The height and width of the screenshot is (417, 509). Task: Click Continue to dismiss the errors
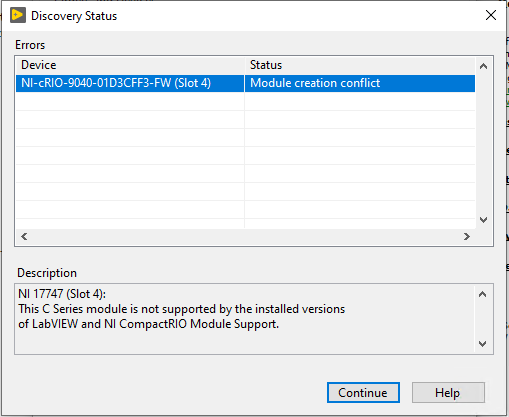tap(363, 392)
